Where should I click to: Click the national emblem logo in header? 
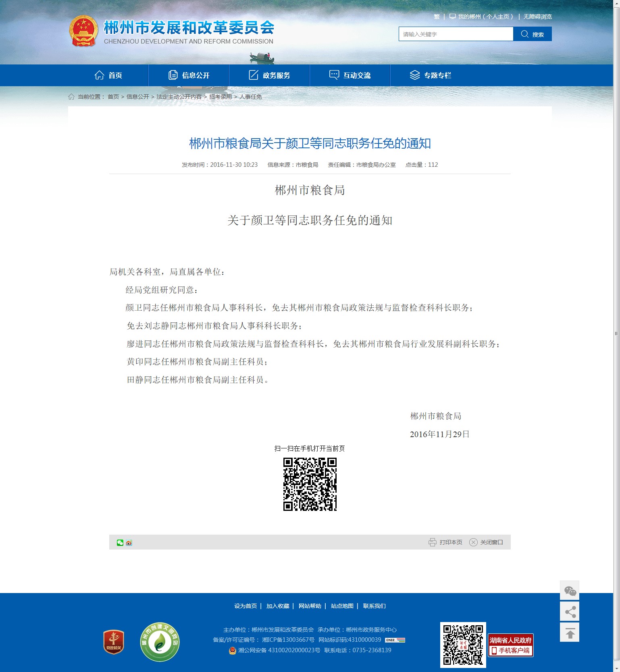coord(83,31)
